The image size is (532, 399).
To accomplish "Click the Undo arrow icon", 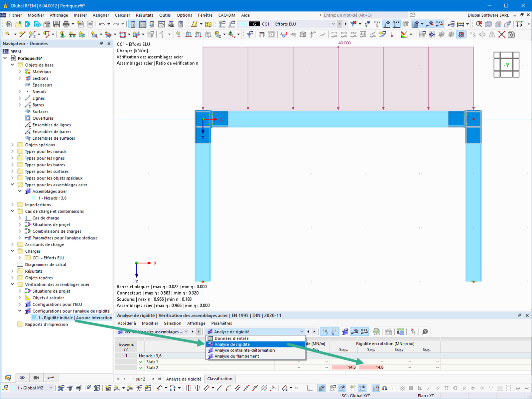I will [102, 24].
